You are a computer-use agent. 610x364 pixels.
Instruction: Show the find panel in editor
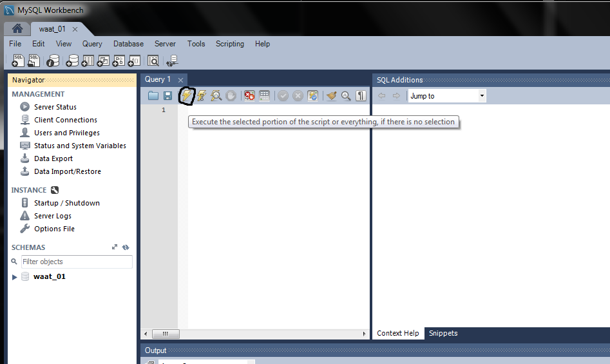pos(346,95)
